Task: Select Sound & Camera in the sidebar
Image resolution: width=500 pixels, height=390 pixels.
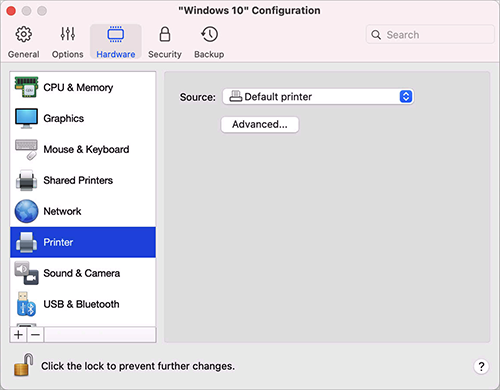Action: click(x=83, y=273)
